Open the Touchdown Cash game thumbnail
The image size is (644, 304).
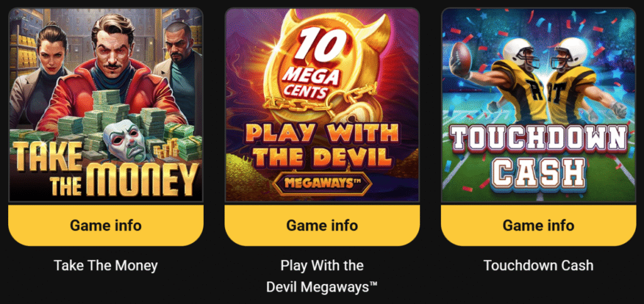click(x=538, y=104)
